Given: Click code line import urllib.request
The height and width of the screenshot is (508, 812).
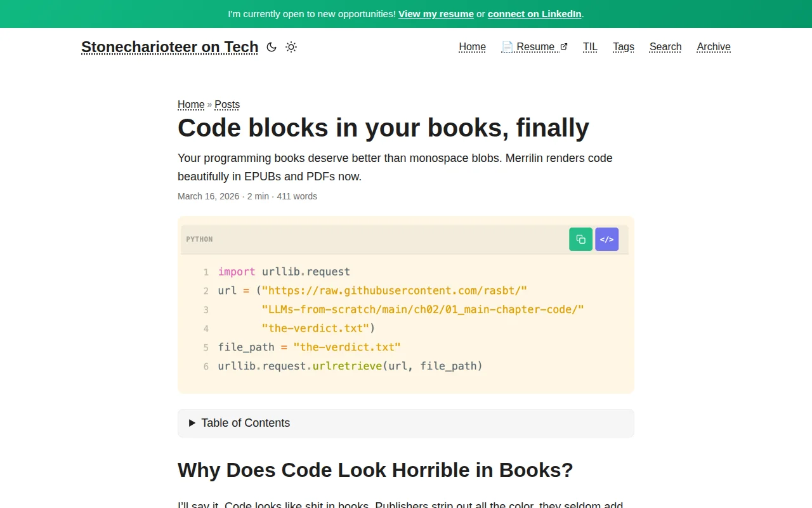Looking at the screenshot, I should [x=284, y=272].
